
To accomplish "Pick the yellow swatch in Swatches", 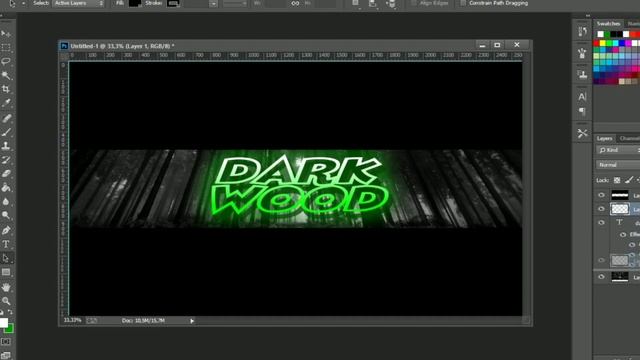I will click(602, 43).
